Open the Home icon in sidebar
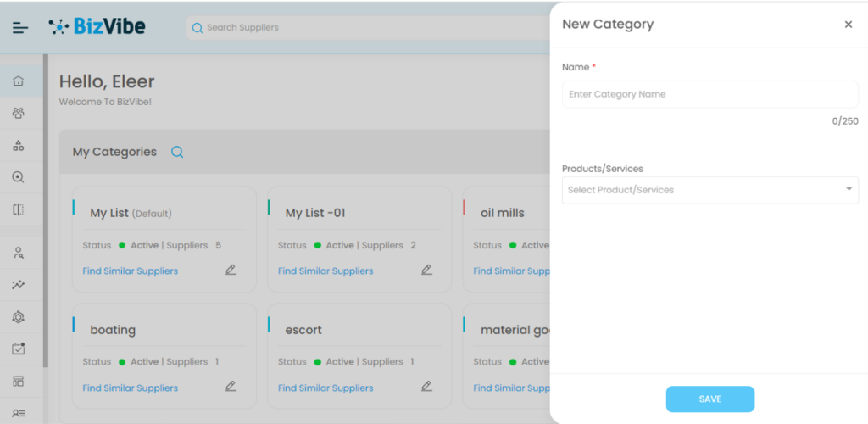Viewport: 868px width, 424px height. click(19, 81)
